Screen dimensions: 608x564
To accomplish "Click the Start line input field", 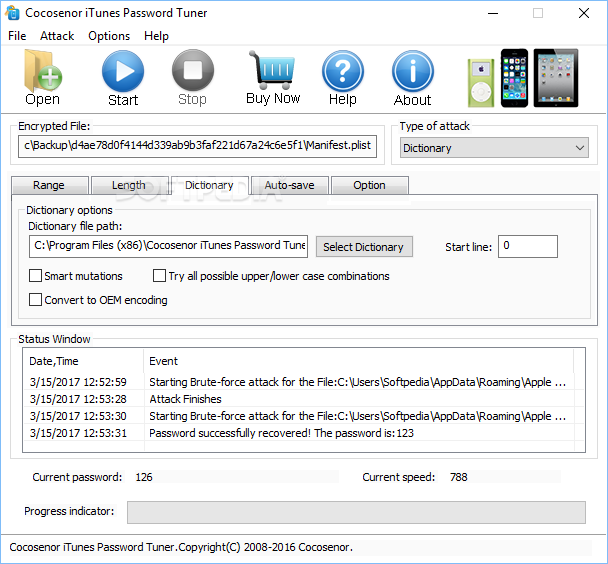I will 528,246.
